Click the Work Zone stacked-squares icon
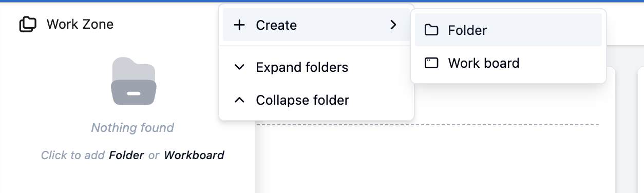The height and width of the screenshot is (193, 644). (28, 24)
